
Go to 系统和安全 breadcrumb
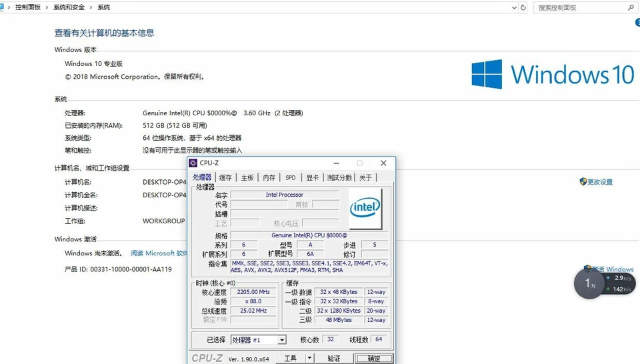click(x=69, y=7)
